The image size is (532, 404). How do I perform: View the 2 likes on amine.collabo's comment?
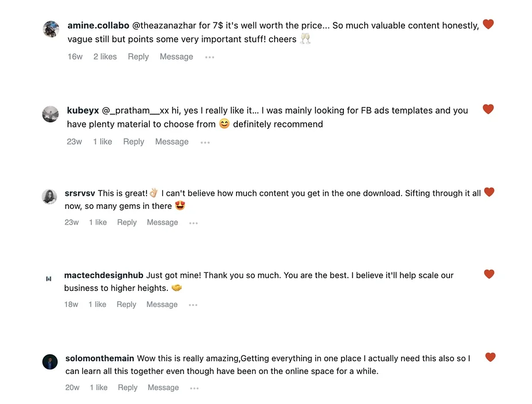click(x=105, y=57)
